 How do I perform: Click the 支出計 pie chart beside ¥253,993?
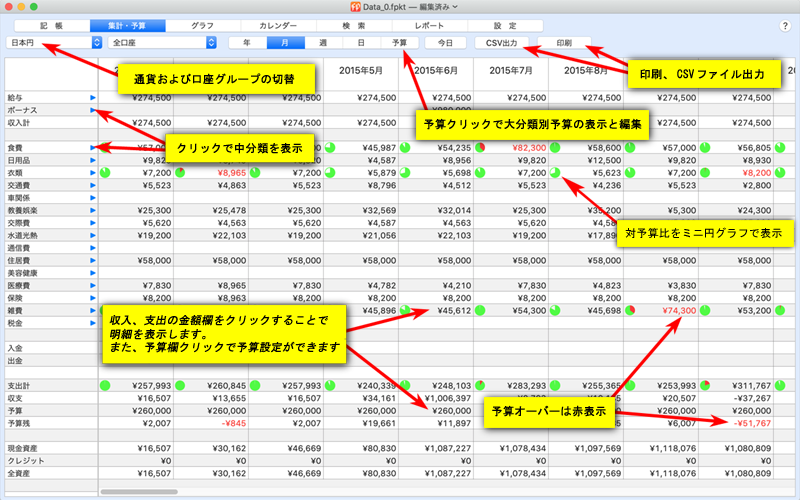click(630, 385)
